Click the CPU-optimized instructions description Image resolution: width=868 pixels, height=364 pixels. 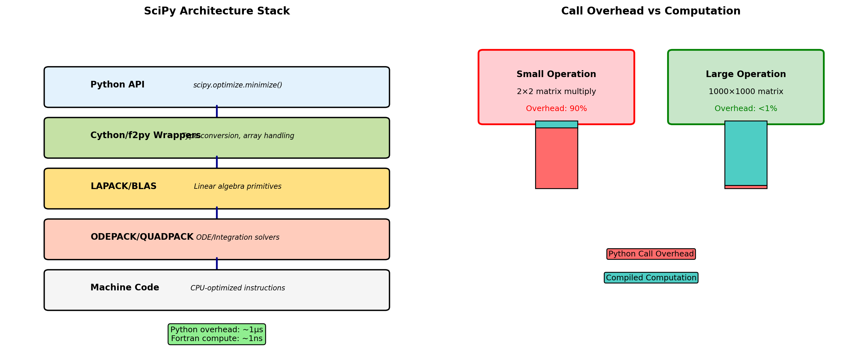pyautogui.click(x=237, y=288)
